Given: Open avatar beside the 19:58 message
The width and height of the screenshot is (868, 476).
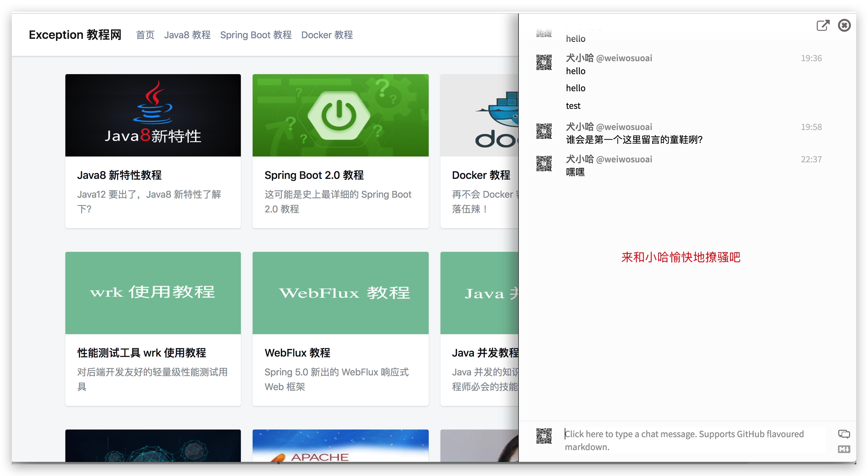Looking at the screenshot, I should 544,131.
